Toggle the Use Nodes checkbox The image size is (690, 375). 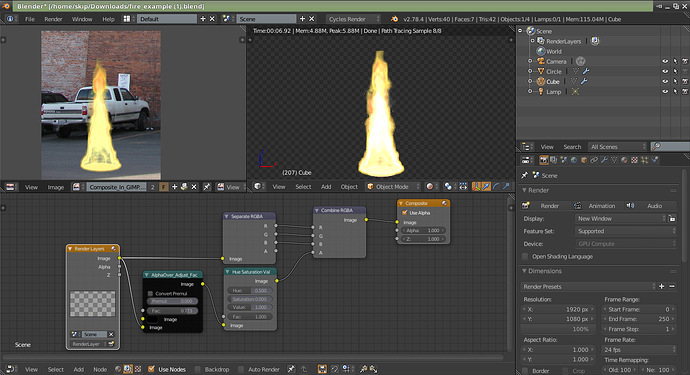pyautogui.click(x=151, y=369)
